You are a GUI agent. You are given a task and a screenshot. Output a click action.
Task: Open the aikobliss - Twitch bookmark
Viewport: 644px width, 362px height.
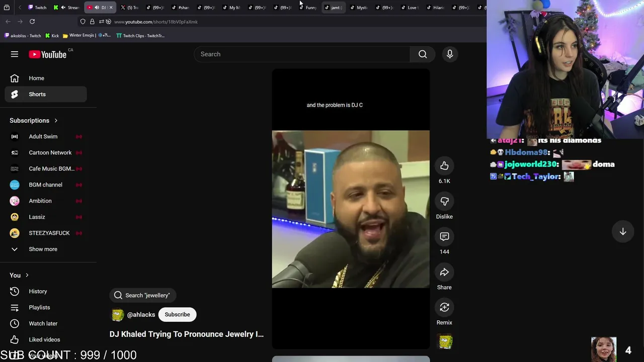pyautogui.click(x=23, y=36)
